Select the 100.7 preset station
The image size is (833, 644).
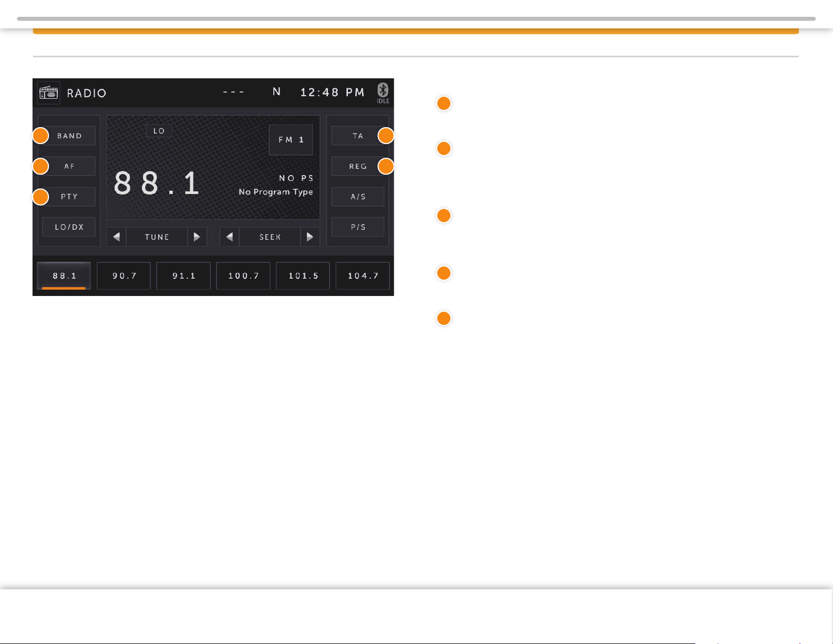pyautogui.click(x=243, y=276)
